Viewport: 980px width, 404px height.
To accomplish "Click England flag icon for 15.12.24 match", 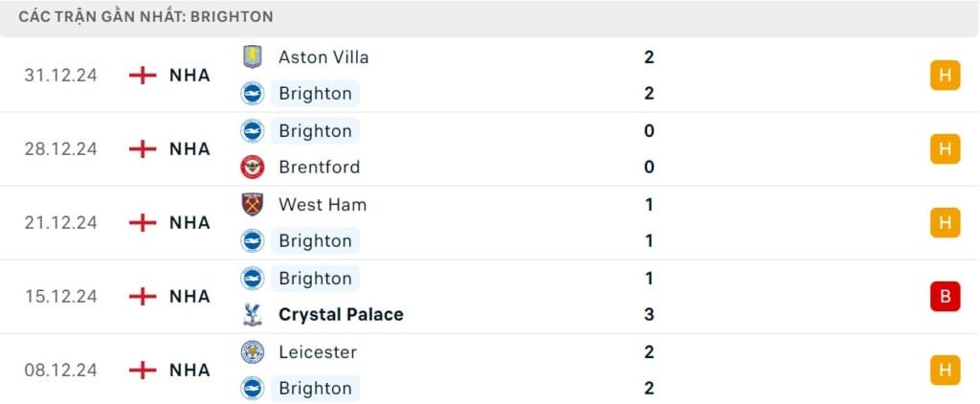I will click(x=143, y=297).
